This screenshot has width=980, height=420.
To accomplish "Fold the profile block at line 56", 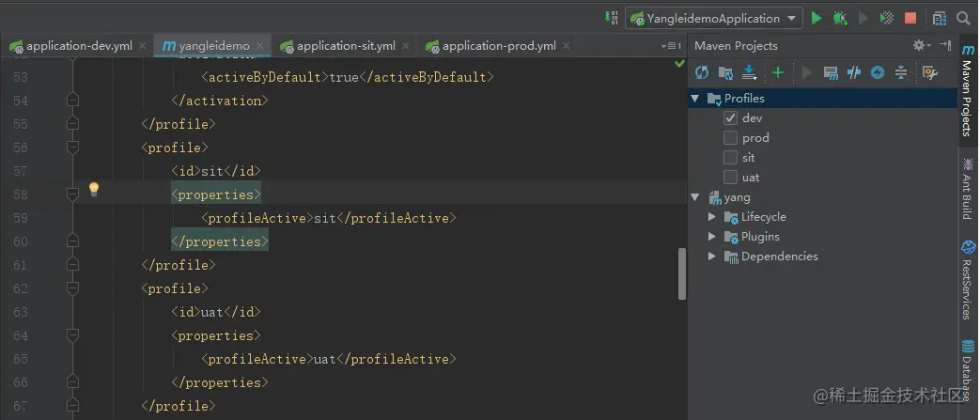I will pos(72,148).
